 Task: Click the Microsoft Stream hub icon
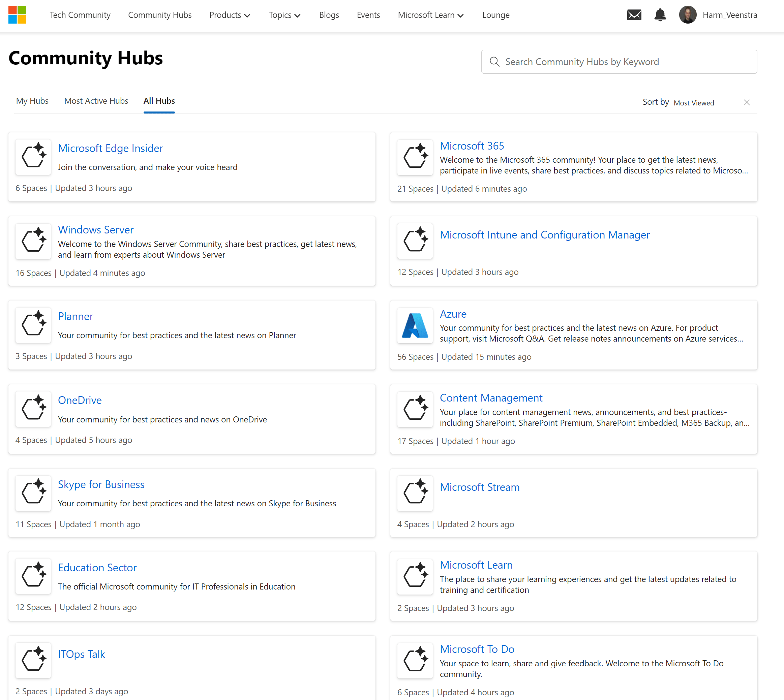[415, 493]
